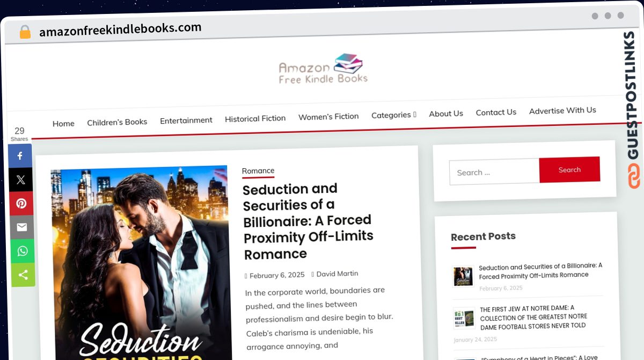Open the green general share icon

point(23,275)
